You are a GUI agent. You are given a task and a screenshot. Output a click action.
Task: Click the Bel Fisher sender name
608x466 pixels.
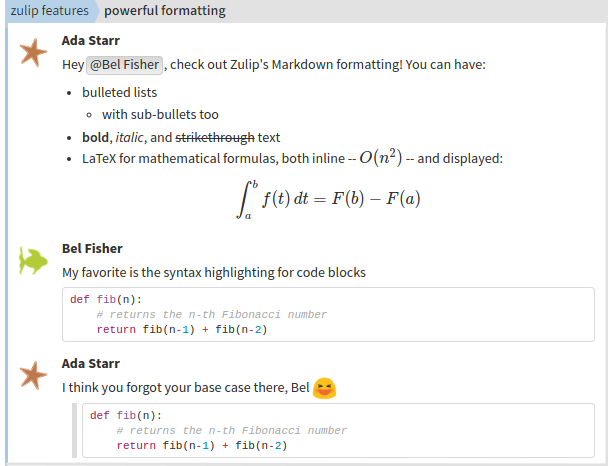click(x=92, y=248)
